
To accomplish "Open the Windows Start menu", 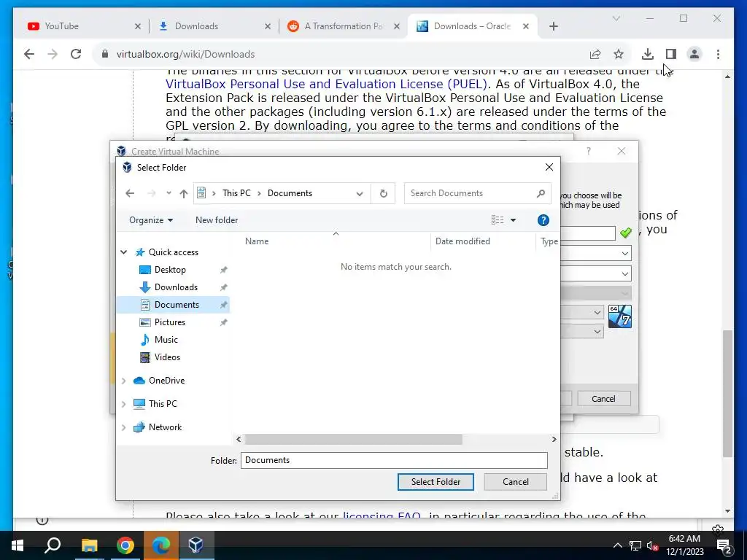I will tap(18, 545).
